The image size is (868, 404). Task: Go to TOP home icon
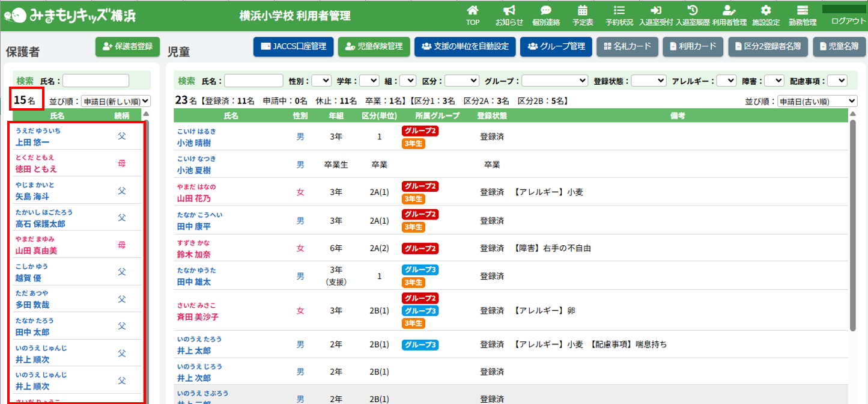pyautogui.click(x=473, y=11)
